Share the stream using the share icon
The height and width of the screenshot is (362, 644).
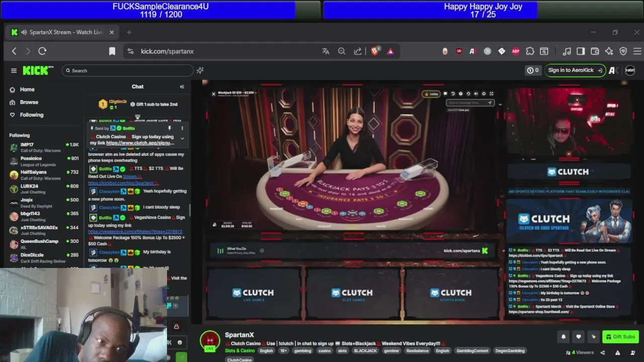pyautogui.click(x=603, y=352)
